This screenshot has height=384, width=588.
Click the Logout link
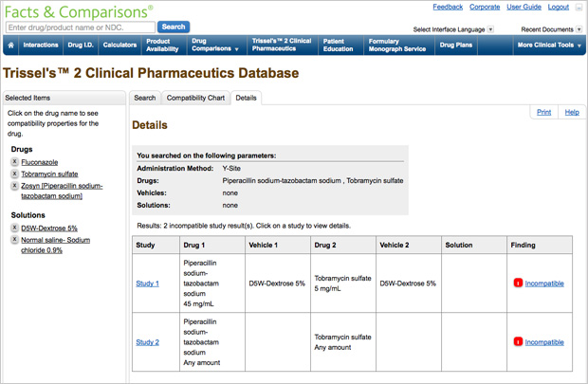click(559, 7)
